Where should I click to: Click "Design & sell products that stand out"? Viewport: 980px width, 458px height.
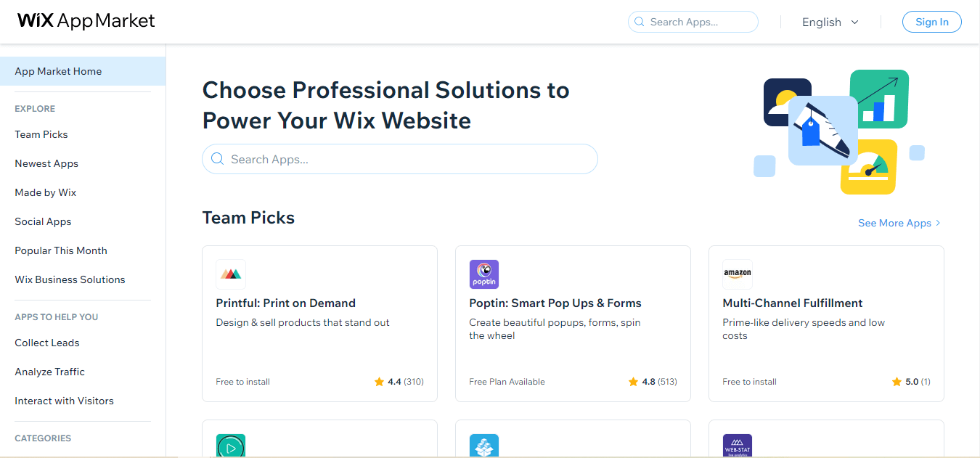[303, 322]
